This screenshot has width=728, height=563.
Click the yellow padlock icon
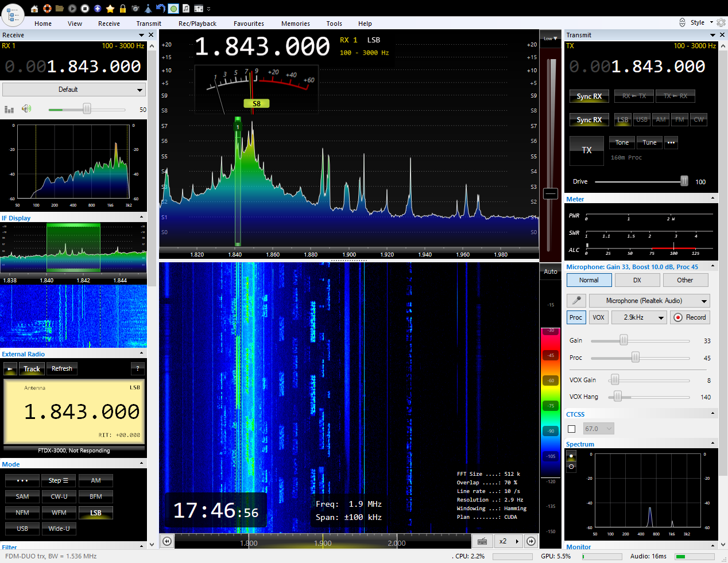[x=123, y=9]
